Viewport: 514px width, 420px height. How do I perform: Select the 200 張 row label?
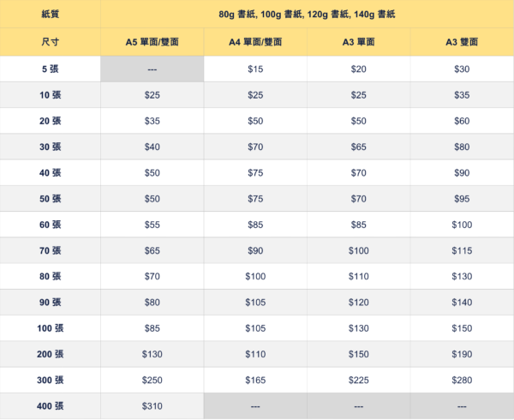[x=51, y=354]
